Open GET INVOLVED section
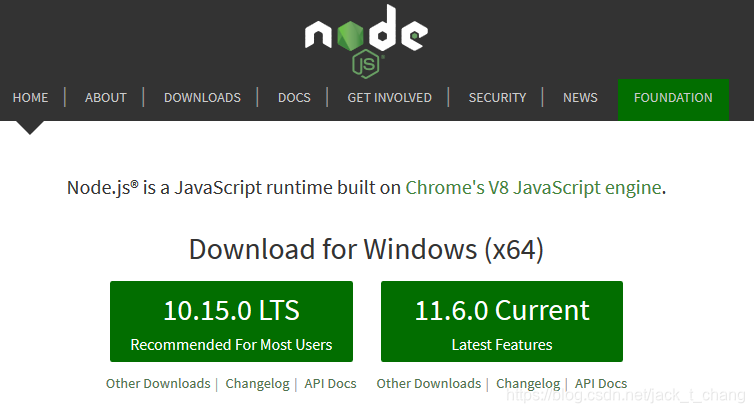 click(390, 98)
